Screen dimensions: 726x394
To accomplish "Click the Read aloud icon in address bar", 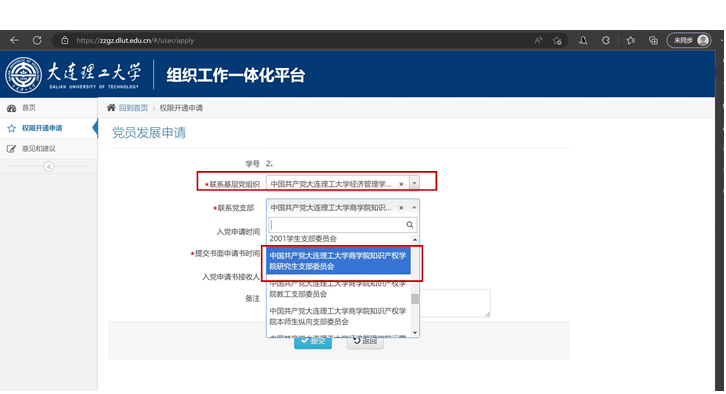I will click(x=538, y=40).
